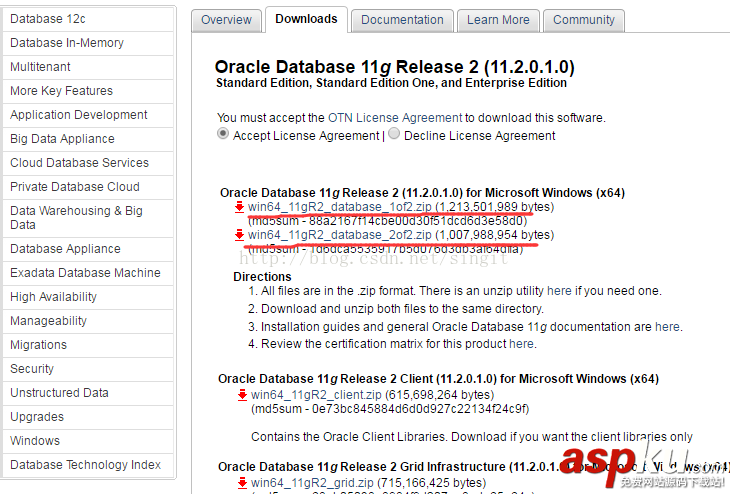Viewport: 730px width, 494px height.
Task: Go to Application Development sidebar item
Action: [88, 115]
